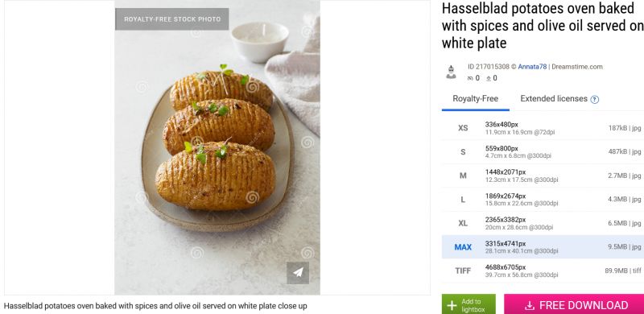Image resolution: width=644 pixels, height=314 pixels.
Task: Open the contributor avatar icon
Action: pyautogui.click(x=451, y=72)
